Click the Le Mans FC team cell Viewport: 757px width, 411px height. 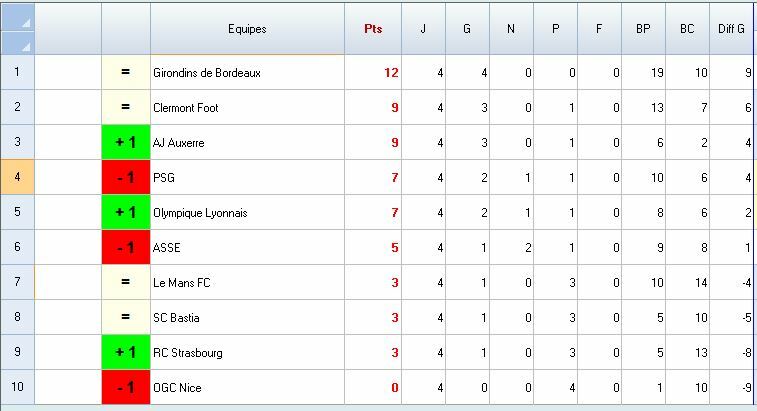point(247,283)
